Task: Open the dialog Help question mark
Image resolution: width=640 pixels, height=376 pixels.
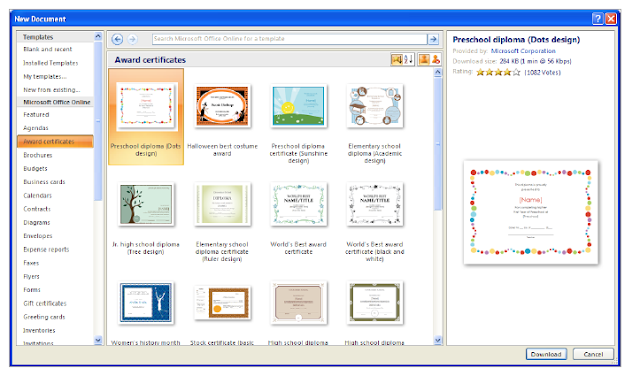Action: [598, 18]
